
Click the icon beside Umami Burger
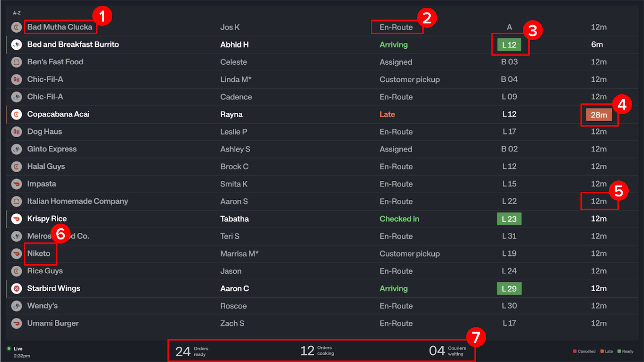pos(17,323)
